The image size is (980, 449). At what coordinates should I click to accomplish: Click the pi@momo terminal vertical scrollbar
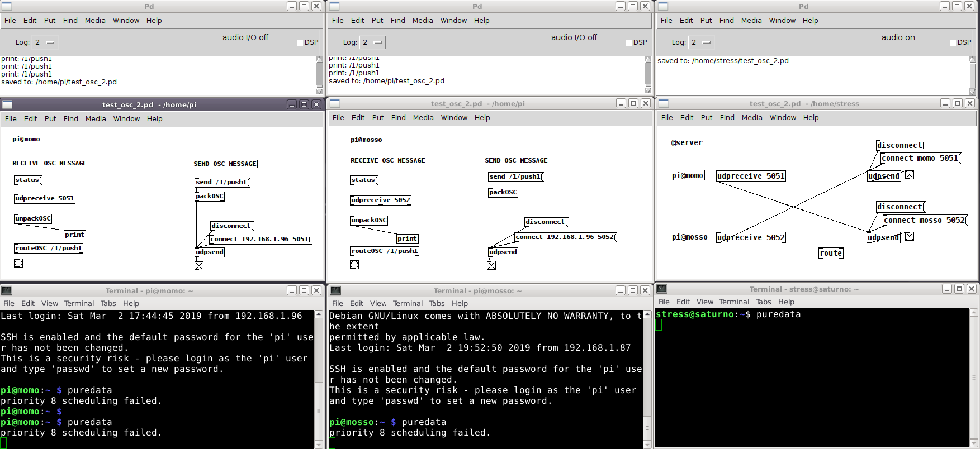pyautogui.click(x=319, y=379)
